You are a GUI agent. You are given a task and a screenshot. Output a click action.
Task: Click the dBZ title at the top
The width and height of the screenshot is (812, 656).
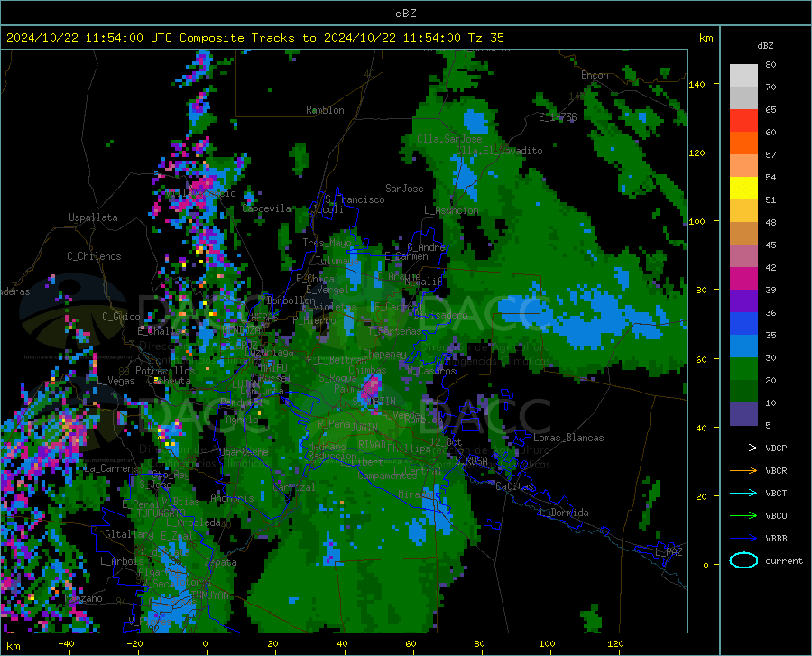tap(405, 14)
